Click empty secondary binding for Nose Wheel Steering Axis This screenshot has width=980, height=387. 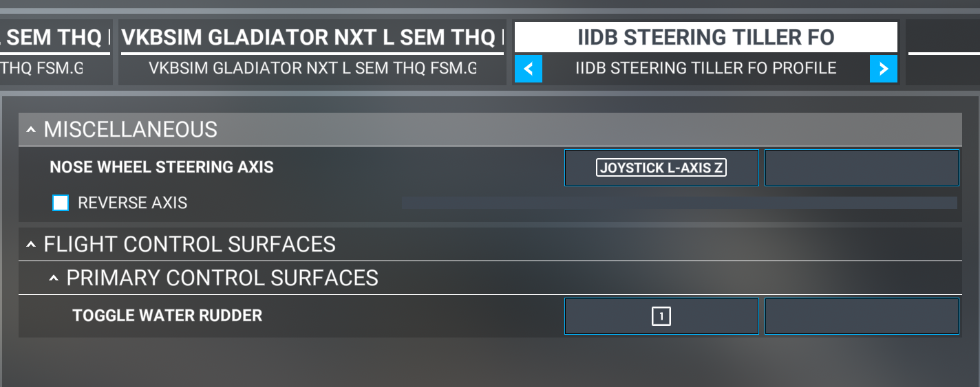pos(862,168)
